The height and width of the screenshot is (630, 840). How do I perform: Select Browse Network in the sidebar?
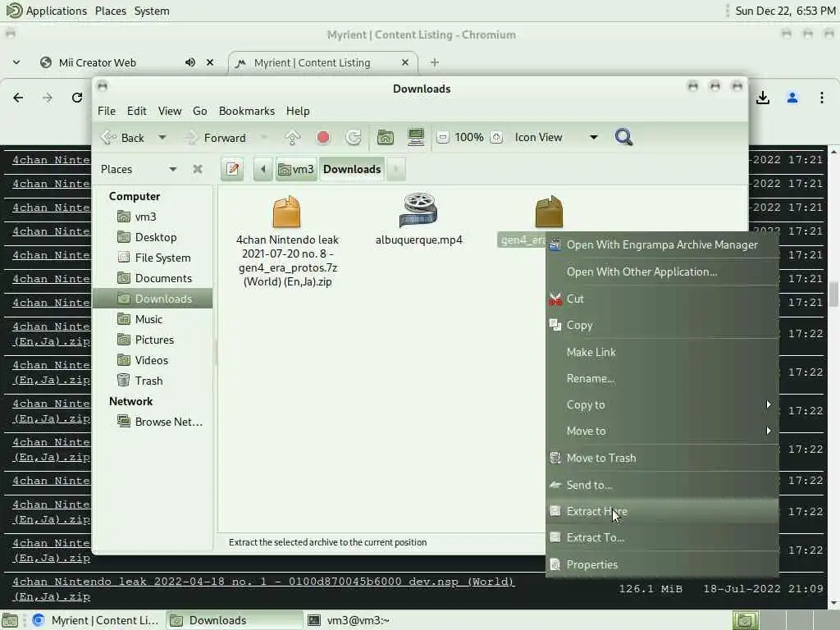pos(153,422)
